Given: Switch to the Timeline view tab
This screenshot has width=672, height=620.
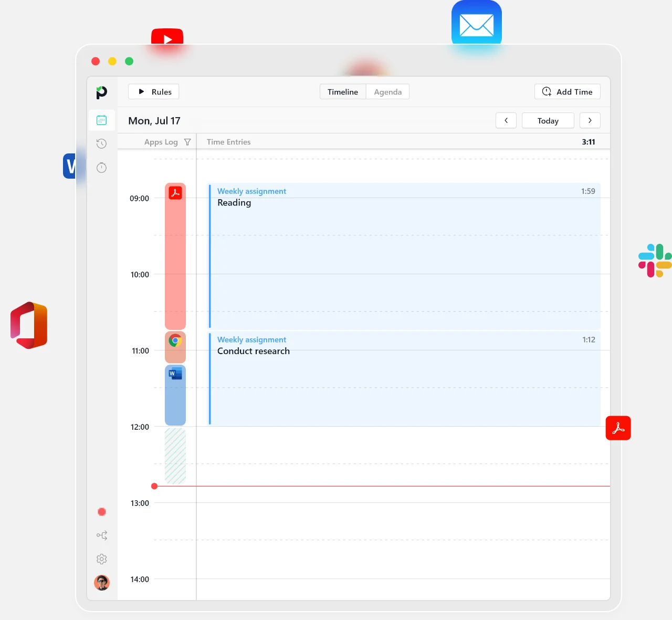Looking at the screenshot, I should pyautogui.click(x=343, y=92).
